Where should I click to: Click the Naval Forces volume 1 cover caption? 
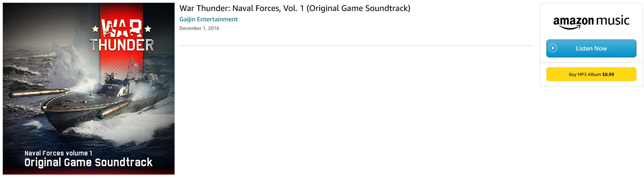58,153
